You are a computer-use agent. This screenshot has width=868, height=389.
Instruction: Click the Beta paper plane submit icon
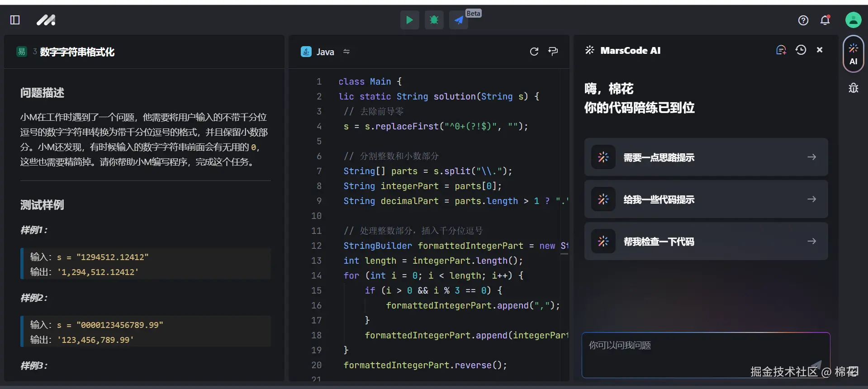point(458,20)
